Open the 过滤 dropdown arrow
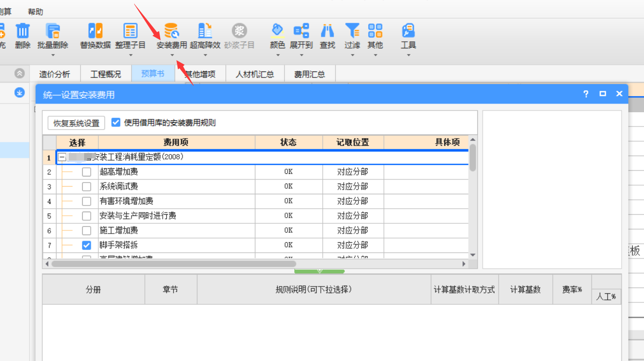Image resolution: width=644 pixels, height=361 pixels. pyautogui.click(x=352, y=55)
